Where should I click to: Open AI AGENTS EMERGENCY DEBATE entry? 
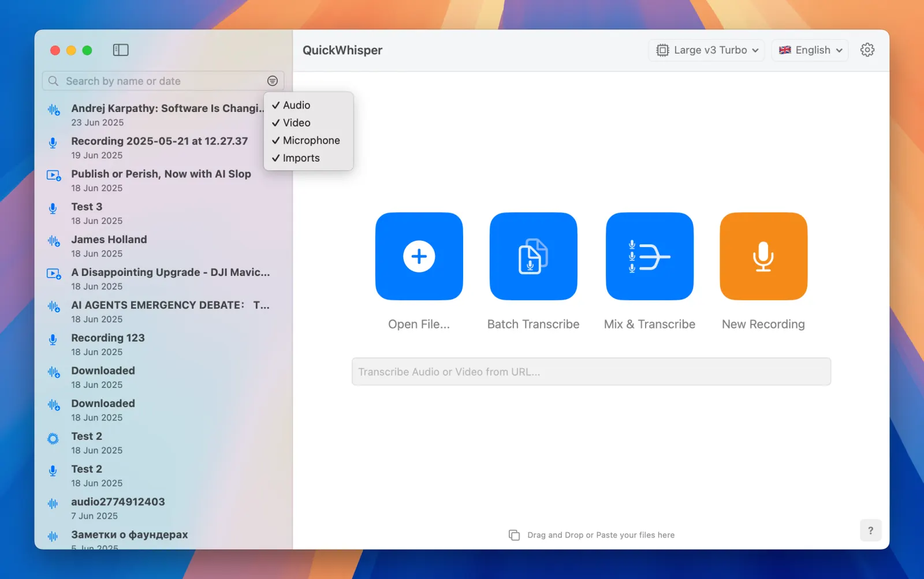(163, 312)
